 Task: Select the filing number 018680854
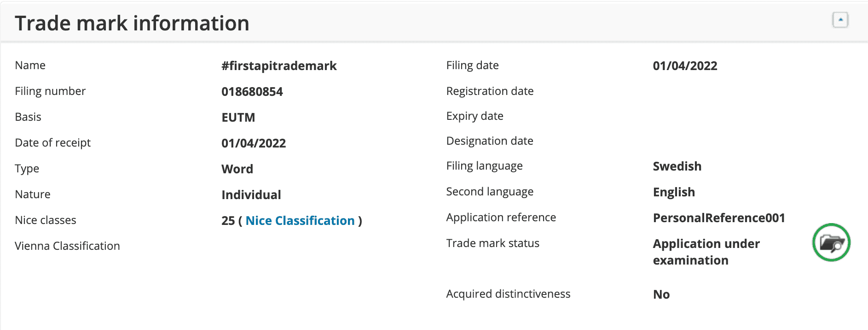pyautogui.click(x=252, y=91)
